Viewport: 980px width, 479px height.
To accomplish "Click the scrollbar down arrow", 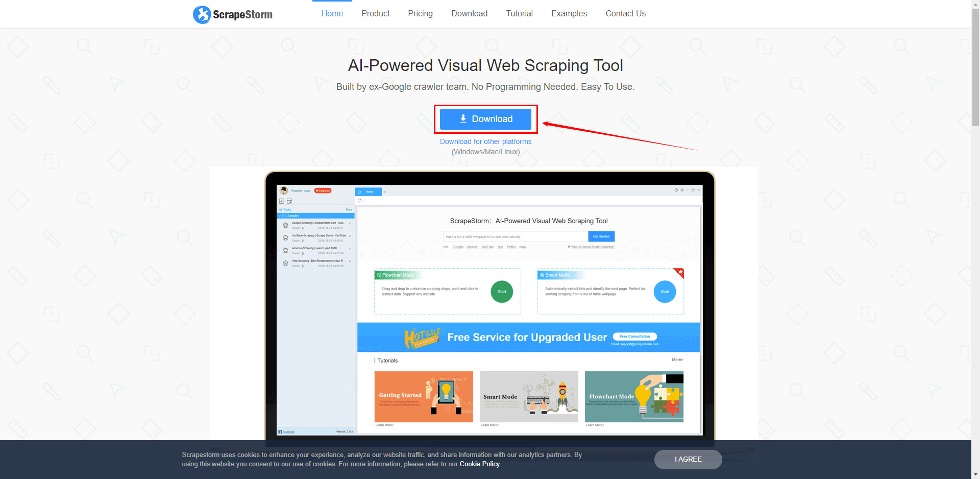I will [975, 474].
